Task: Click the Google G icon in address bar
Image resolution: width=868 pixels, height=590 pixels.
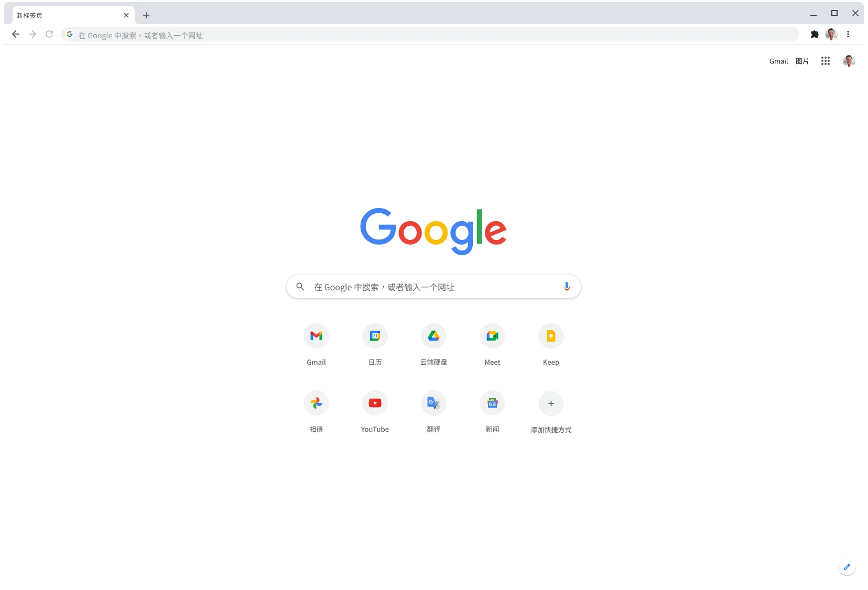Action: point(70,35)
